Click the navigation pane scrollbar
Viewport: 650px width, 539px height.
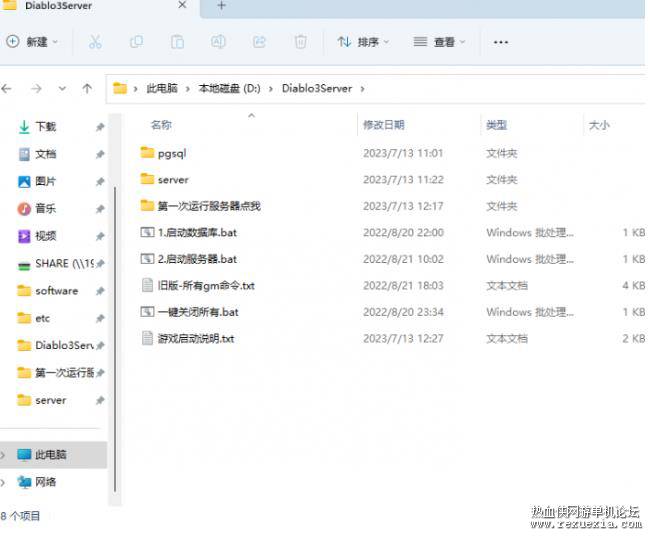(x=115, y=339)
